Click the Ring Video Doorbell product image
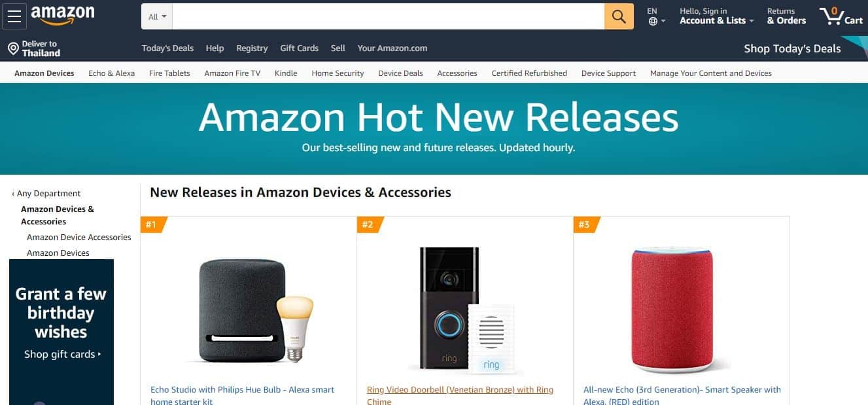Screen dimensions: 868x405 pyautogui.click(x=465, y=309)
